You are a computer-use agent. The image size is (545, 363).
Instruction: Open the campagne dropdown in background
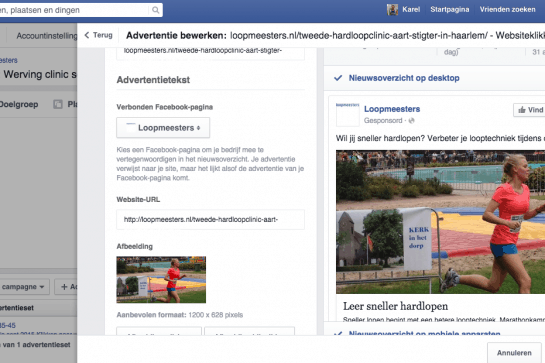24,287
